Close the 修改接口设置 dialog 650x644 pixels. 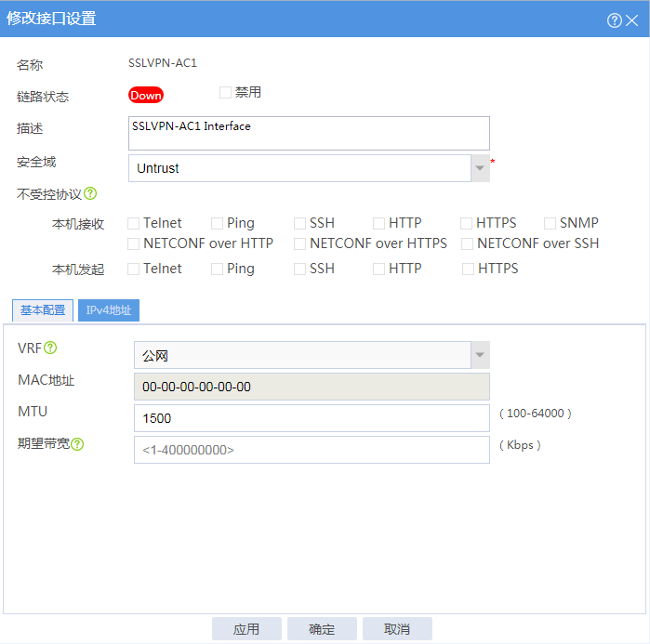coord(631,20)
